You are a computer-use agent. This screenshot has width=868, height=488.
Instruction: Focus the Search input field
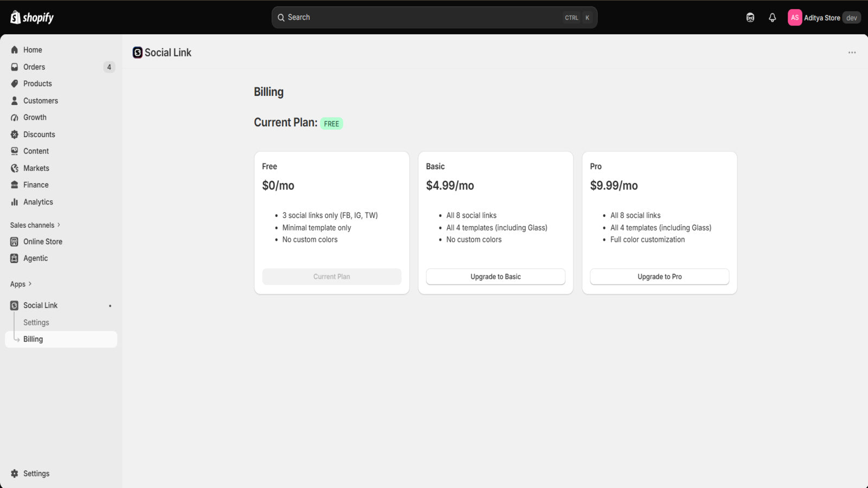[434, 17]
